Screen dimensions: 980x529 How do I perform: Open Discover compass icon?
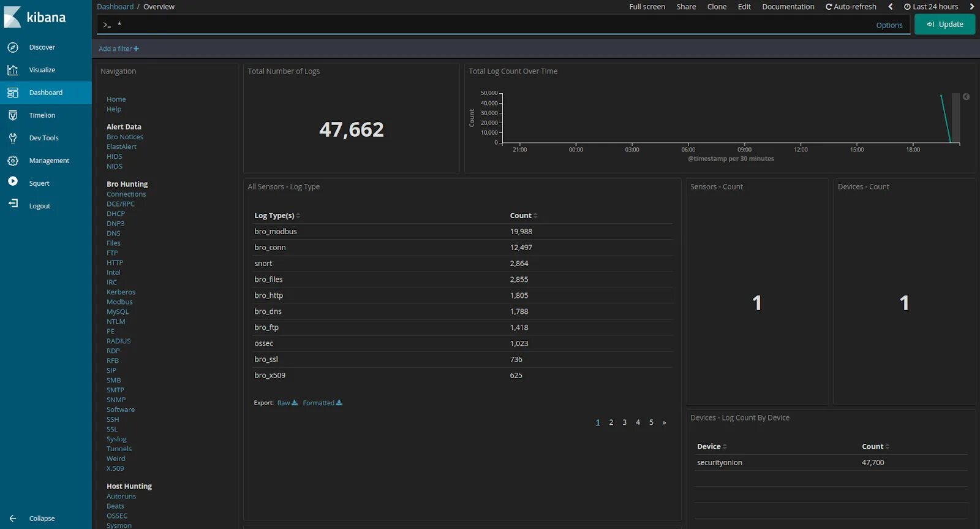point(13,47)
